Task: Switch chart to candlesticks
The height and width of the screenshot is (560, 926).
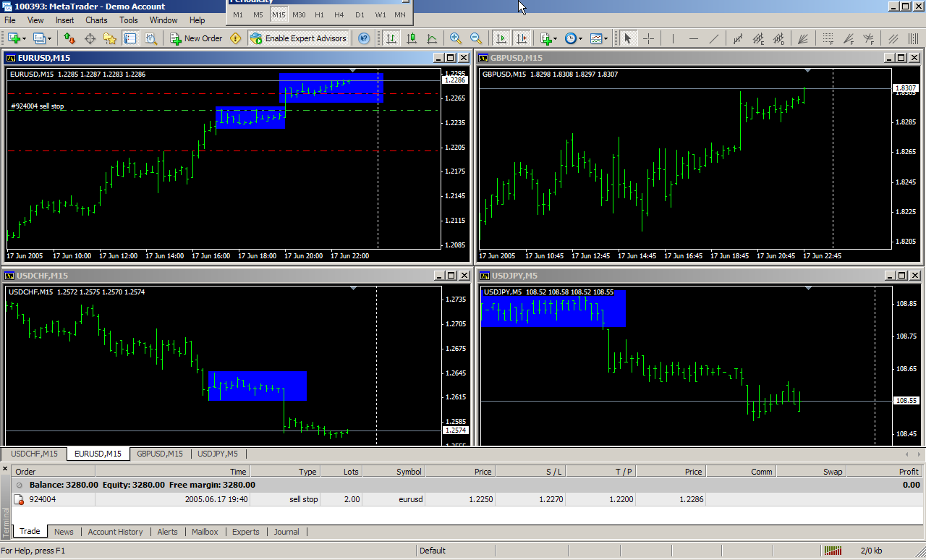Action: (412, 38)
